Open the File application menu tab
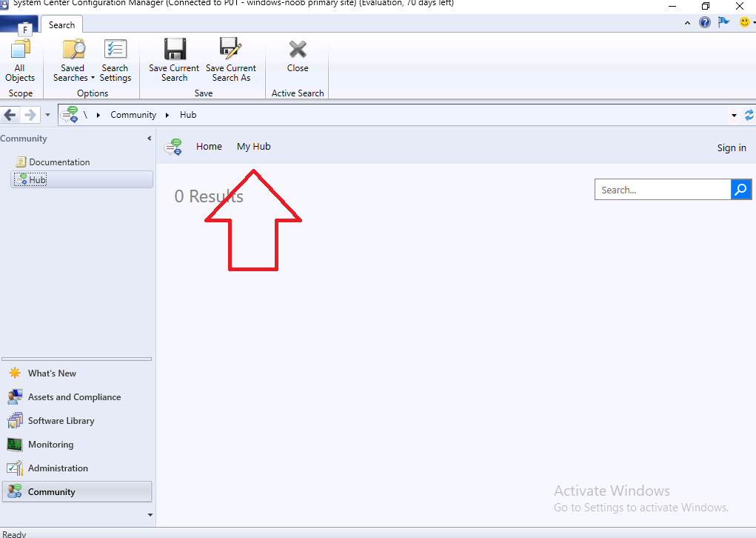 click(19, 25)
